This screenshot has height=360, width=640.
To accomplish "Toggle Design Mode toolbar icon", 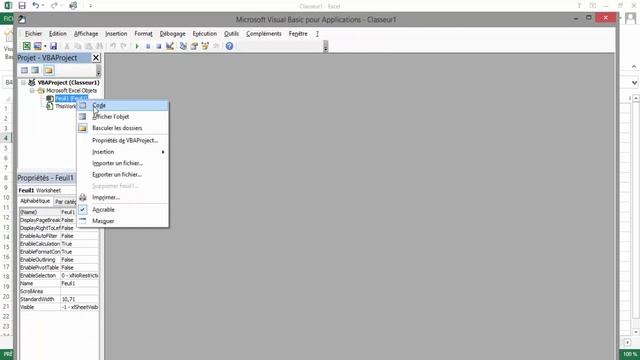I will pos(170,46).
